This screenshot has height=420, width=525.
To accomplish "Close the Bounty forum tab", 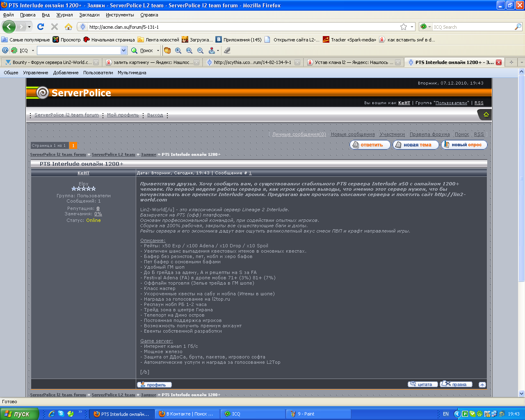I will [96, 62].
